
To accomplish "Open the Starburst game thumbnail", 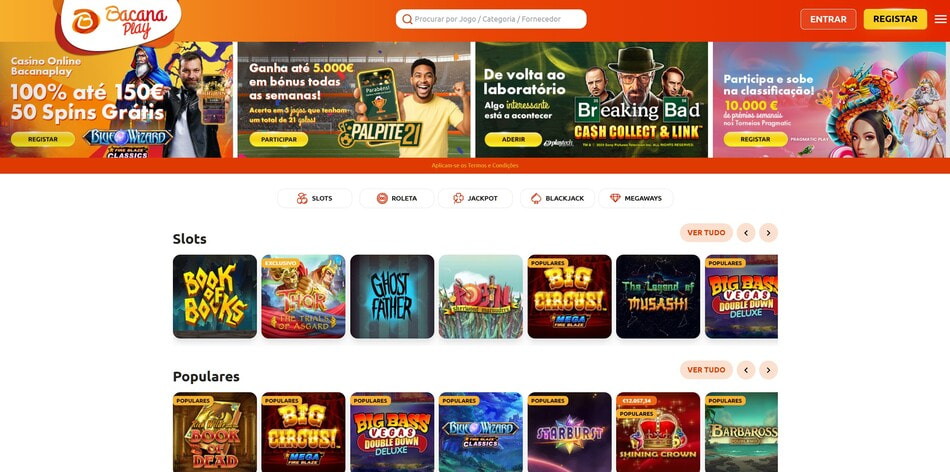I will point(570,432).
